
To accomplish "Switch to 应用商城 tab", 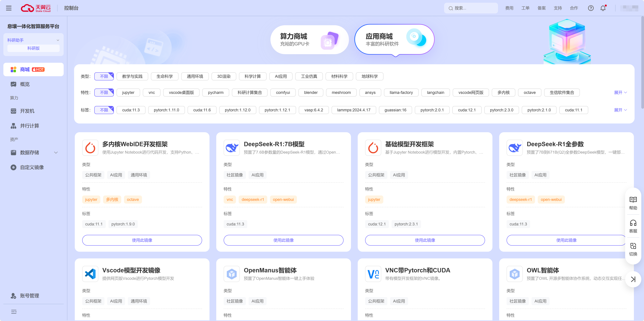I will coord(394,40).
